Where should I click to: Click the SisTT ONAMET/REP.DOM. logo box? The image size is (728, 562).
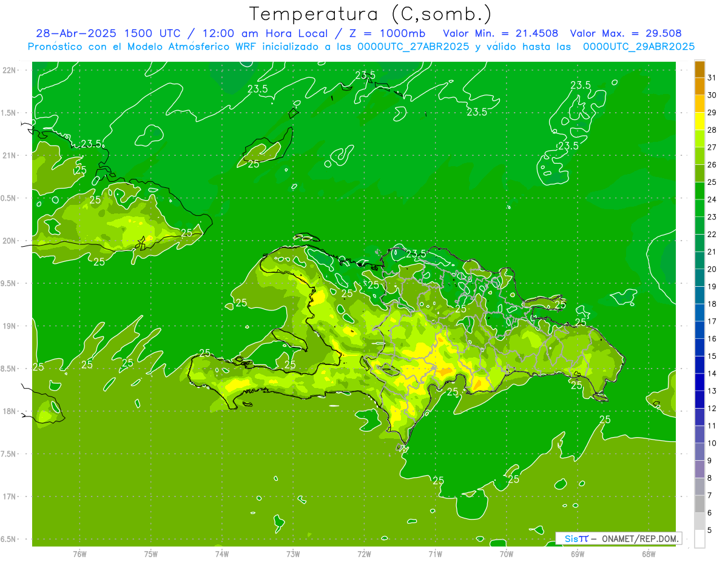[x=619, y=538]
